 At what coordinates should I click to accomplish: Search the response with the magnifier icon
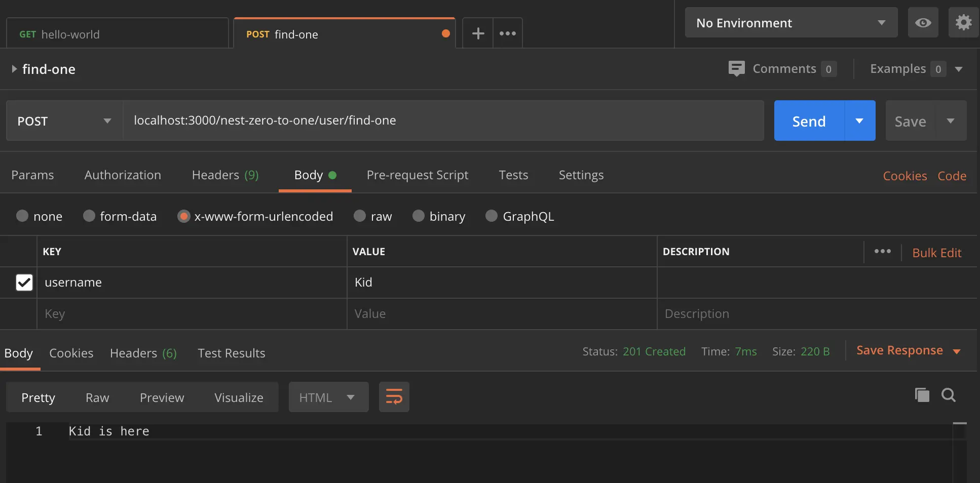click(949, 395)
